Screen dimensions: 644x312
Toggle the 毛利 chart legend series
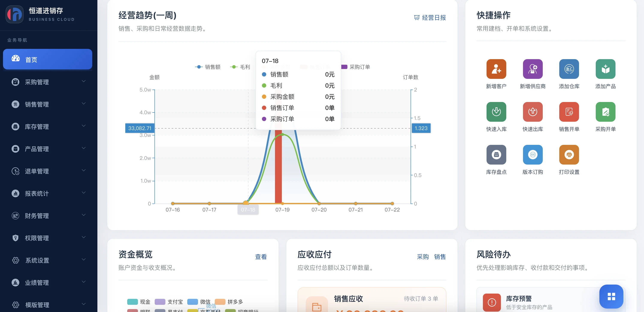[x=240, y=67]
